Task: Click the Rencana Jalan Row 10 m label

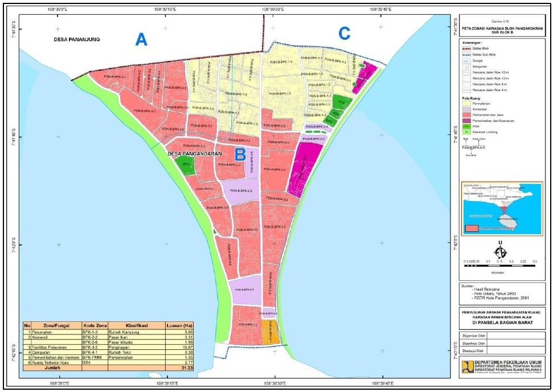Action: 490,78
